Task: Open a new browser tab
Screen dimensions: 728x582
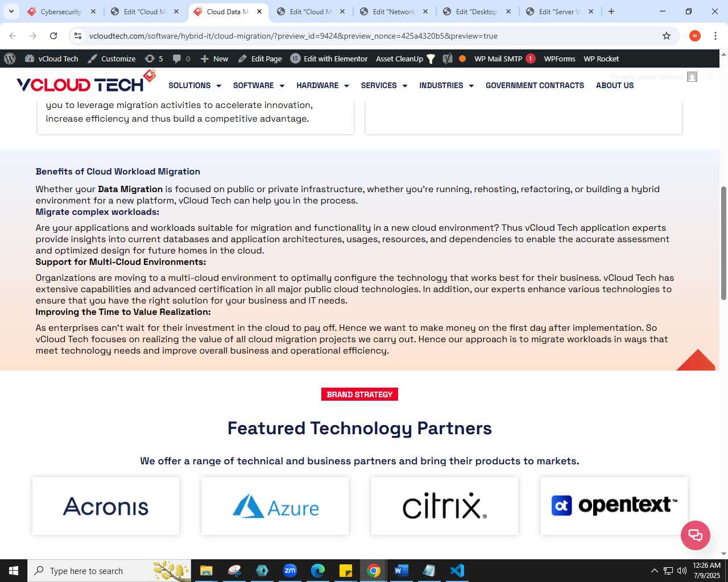Action: (611, 11)
